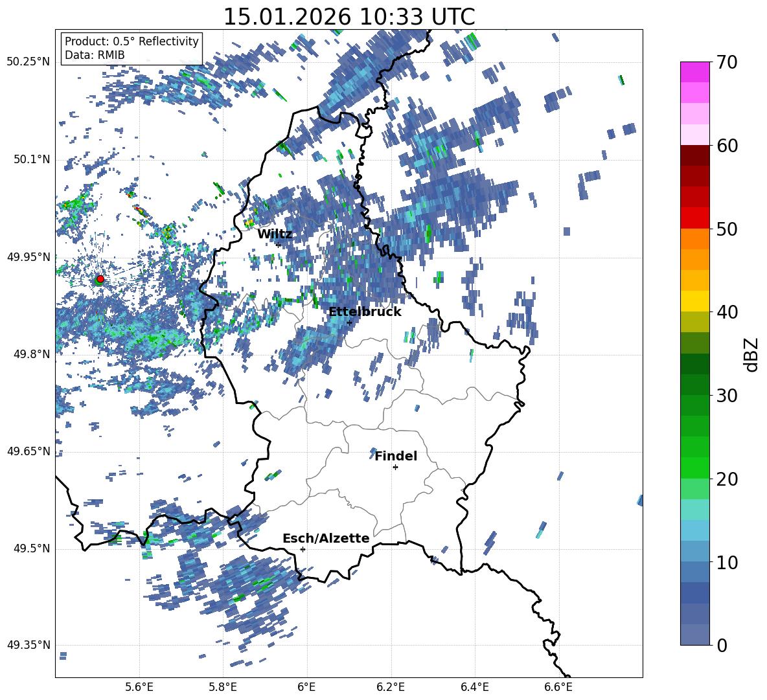Pick the magenta top colorbar band
The image size is (767, 700).
[x=694, y=72]
